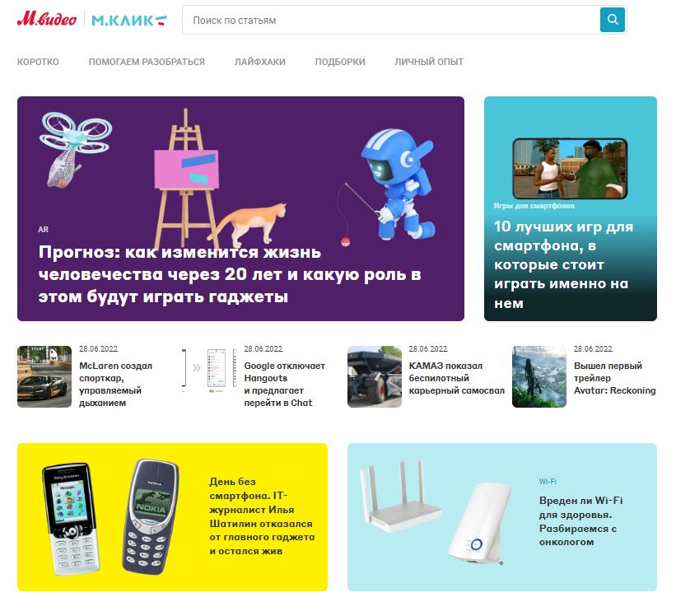Open the 'Вреден ли Wi-Fi' article
Image resolution: width=676 pixels, height=616 pixels.
[580, 521]
